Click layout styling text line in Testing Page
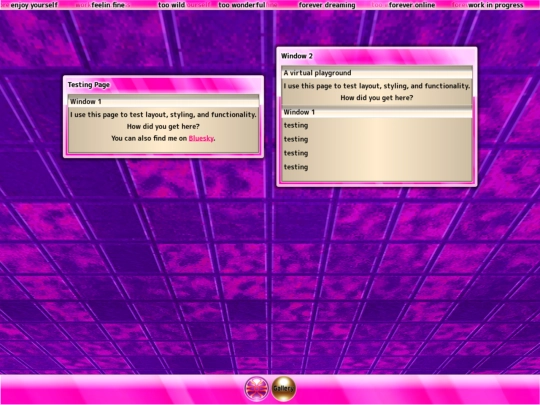 [x=163, y=115]
